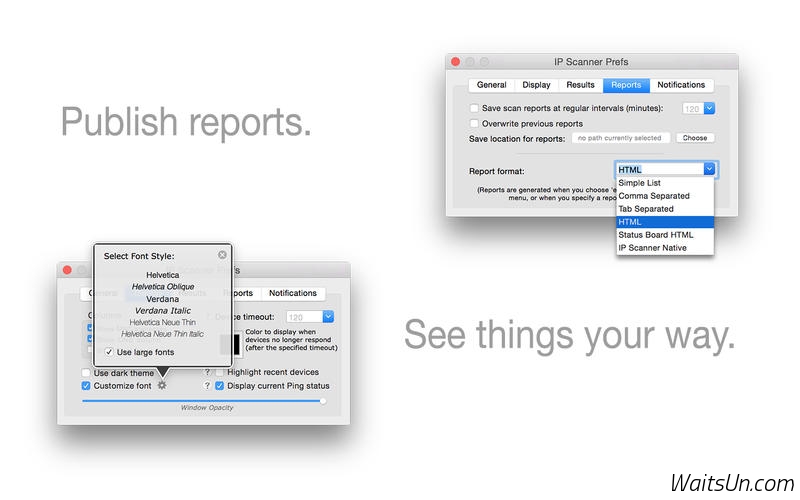Choose Tab Separated report format
The image size is (800, 500).
point(665,209)
